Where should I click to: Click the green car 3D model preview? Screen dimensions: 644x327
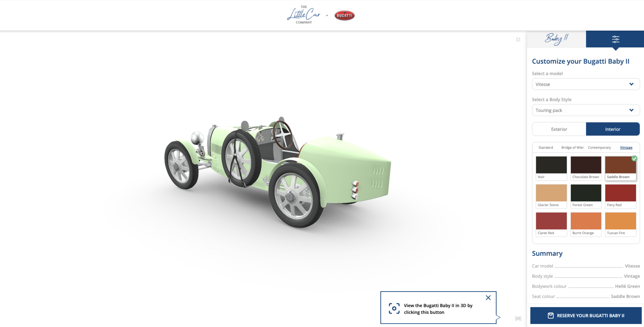pyautogui.click(x=278, y=170)
